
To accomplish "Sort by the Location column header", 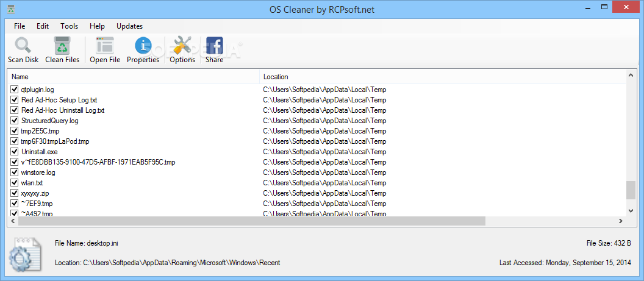I will point(442,77).
